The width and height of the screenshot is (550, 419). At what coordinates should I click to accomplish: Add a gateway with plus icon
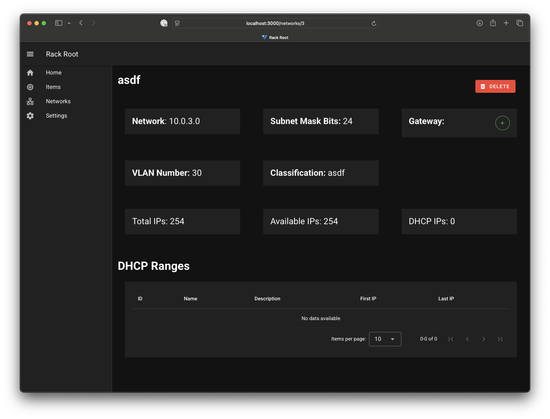point(502,123)
